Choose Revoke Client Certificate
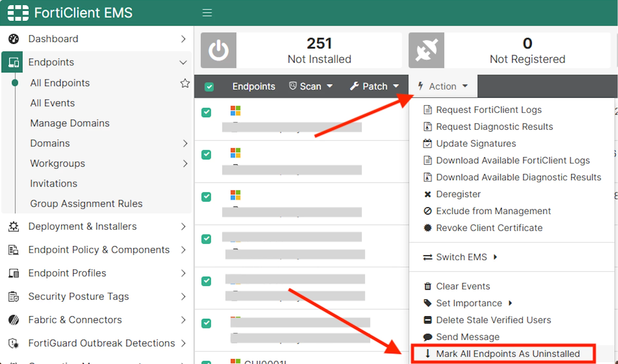This screenshot has height=364, width=618. click(x=489, y=228)
